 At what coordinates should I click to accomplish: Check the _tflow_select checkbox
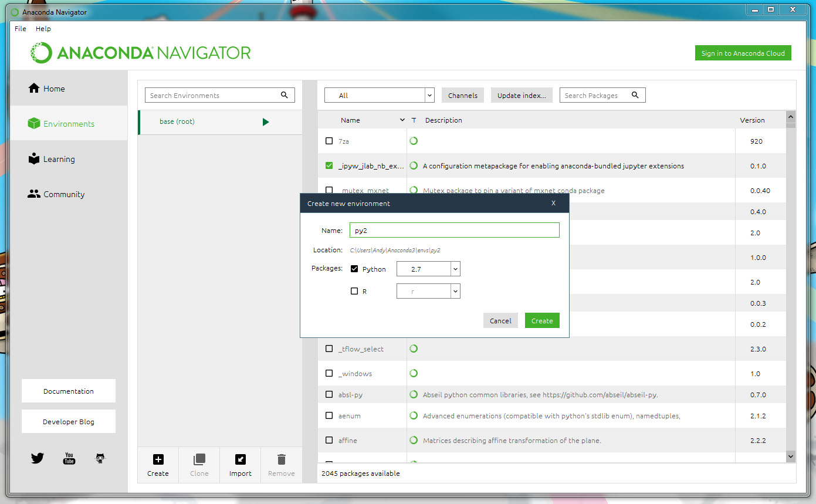coord(329,349)
